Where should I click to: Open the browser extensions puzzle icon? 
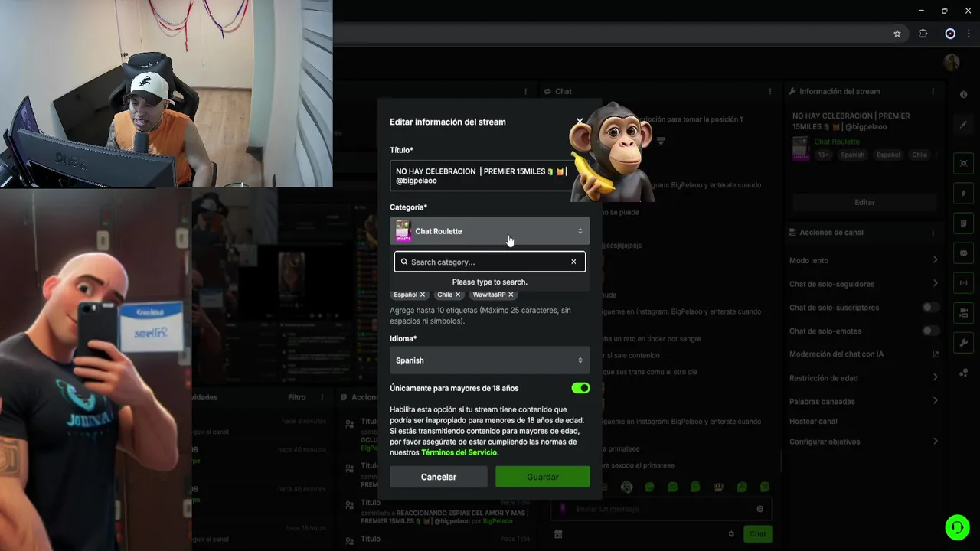(x=923, y=34)
